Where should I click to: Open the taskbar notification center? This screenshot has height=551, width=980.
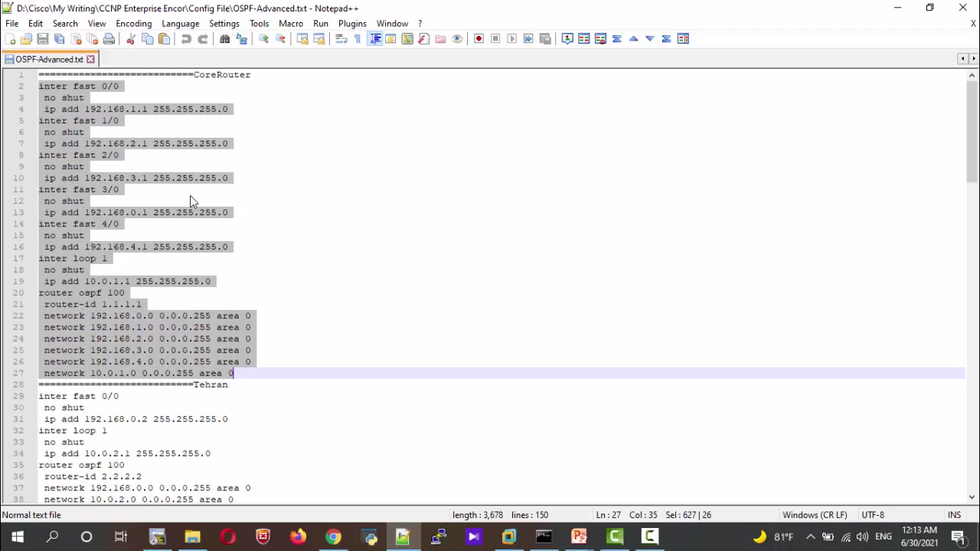tap(958, 537)
